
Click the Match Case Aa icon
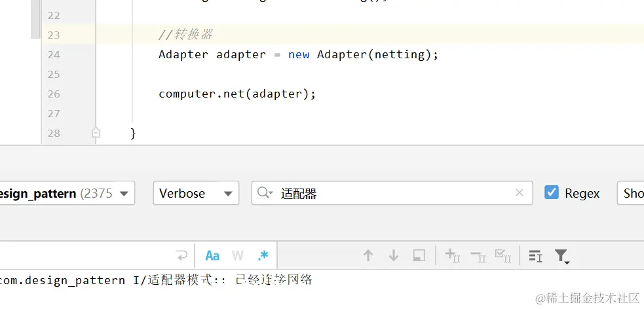212,256
